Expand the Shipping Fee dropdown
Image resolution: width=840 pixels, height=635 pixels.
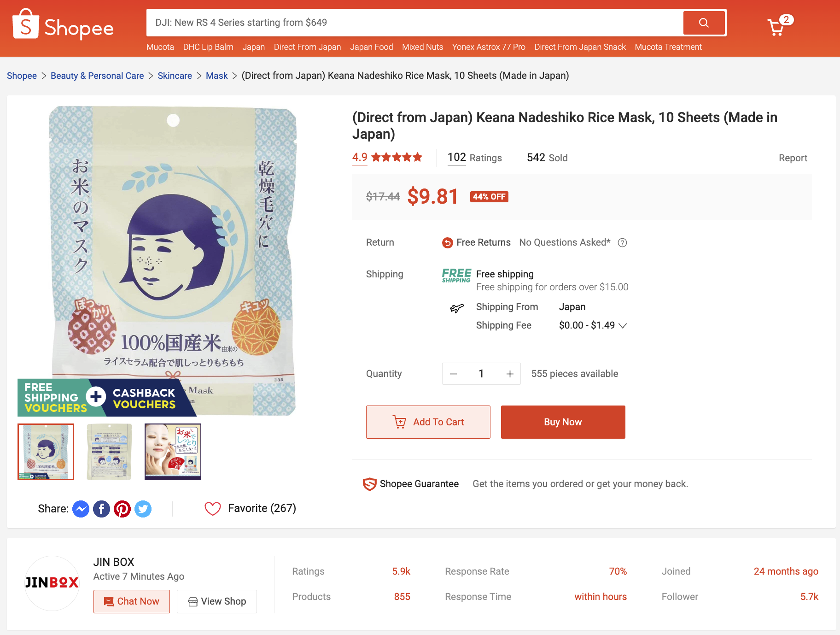coord(623,325)
